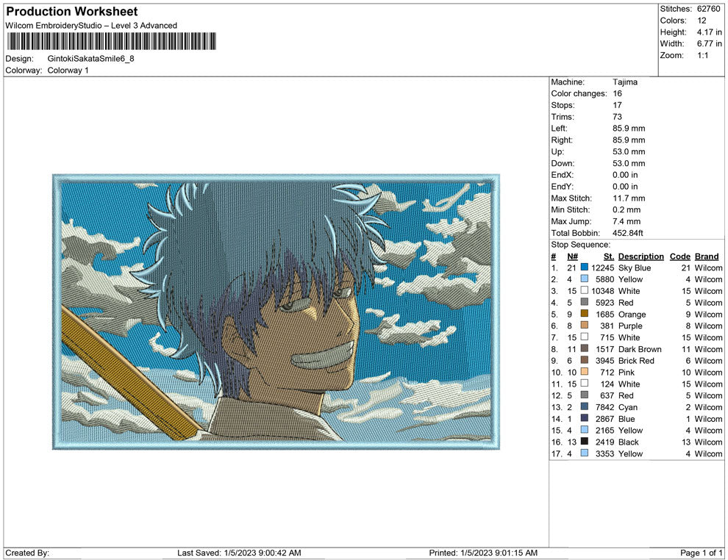Click the 'Last Saved: 1/5/2023 9:00:42 AM' text
Image resolution: width=728 pixels, height=560 pixels.
(x=239, y=553)
